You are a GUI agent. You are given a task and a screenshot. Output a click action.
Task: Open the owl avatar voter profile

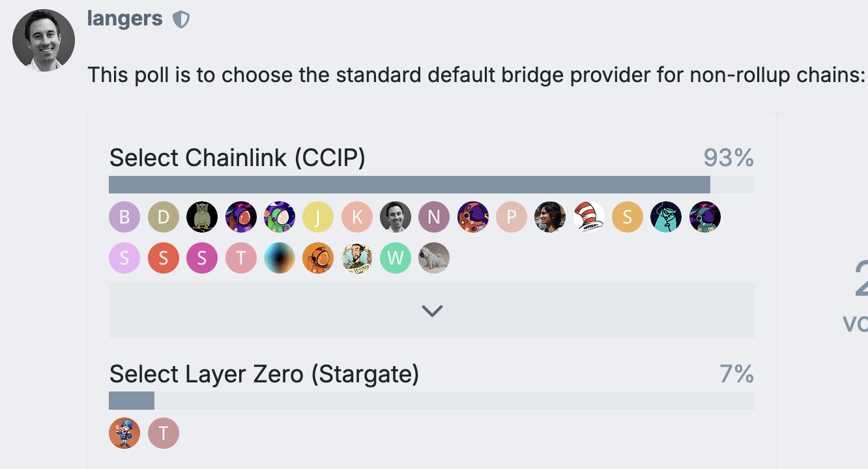coord(202,217)
